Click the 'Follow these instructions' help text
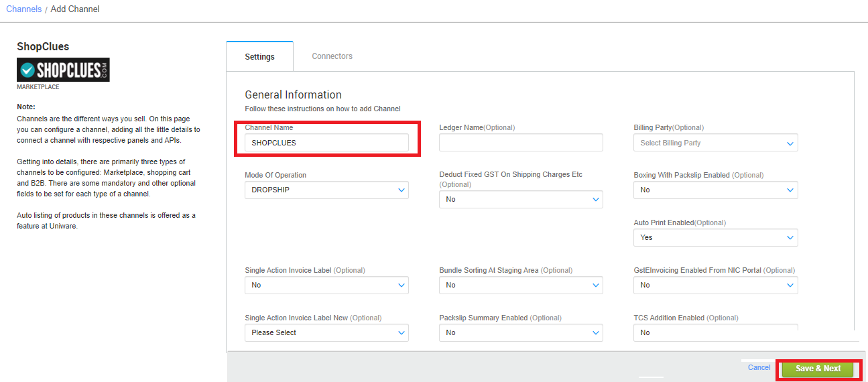Image resolution: width=868 pixels, height=382 pixels. tap(322, 109)
